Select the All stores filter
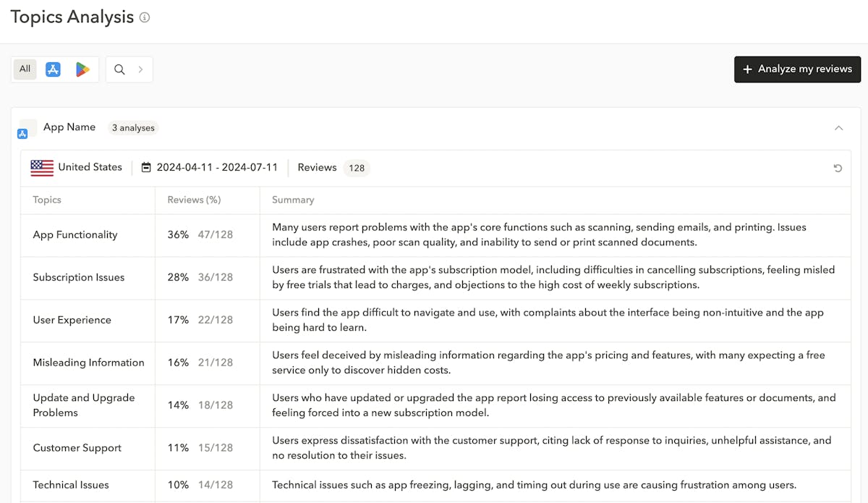868x503 pixels. (x=25, y=69)
